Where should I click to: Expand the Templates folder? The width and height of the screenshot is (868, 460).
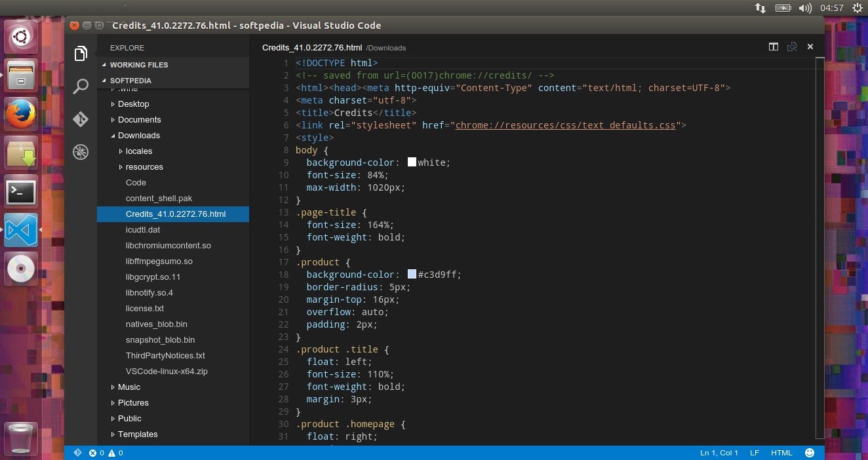pos(173,434)
